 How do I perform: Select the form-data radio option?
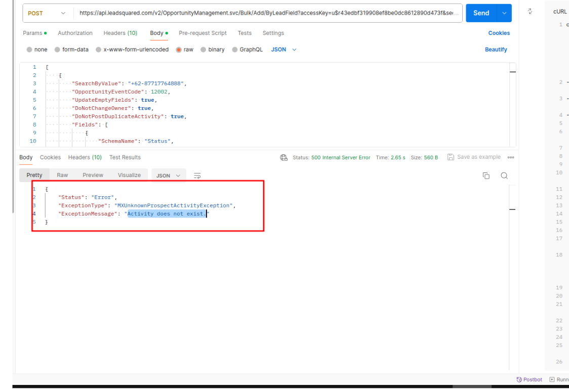(x=57, y=50)
